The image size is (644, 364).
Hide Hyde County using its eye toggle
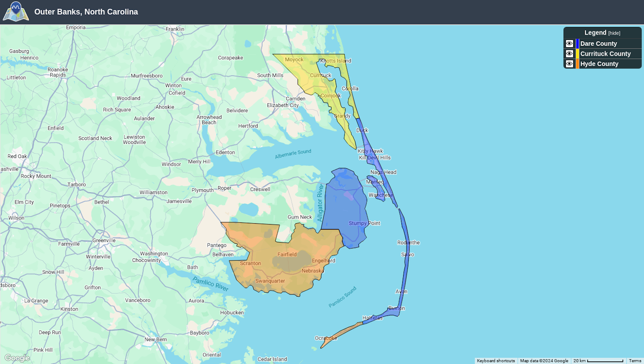pyautogui.click(x=569, y=63)
